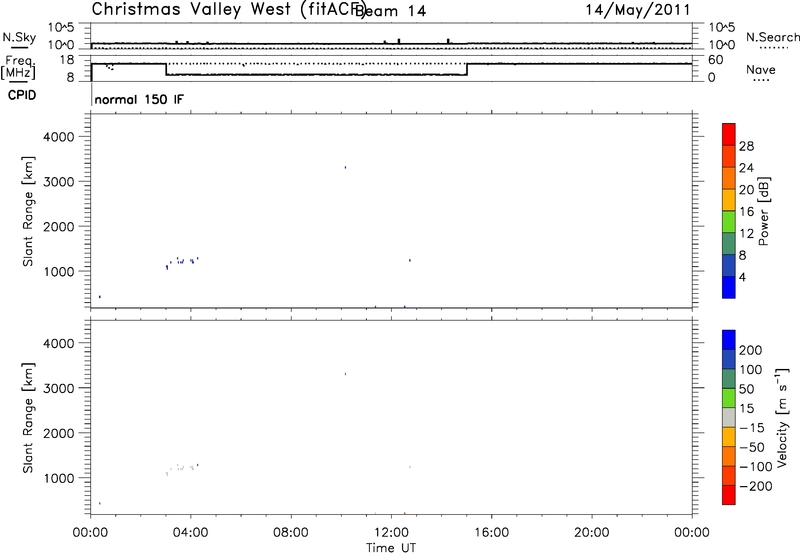
Task: Click the 'N.Search' legend label
Action: point(773,37)
